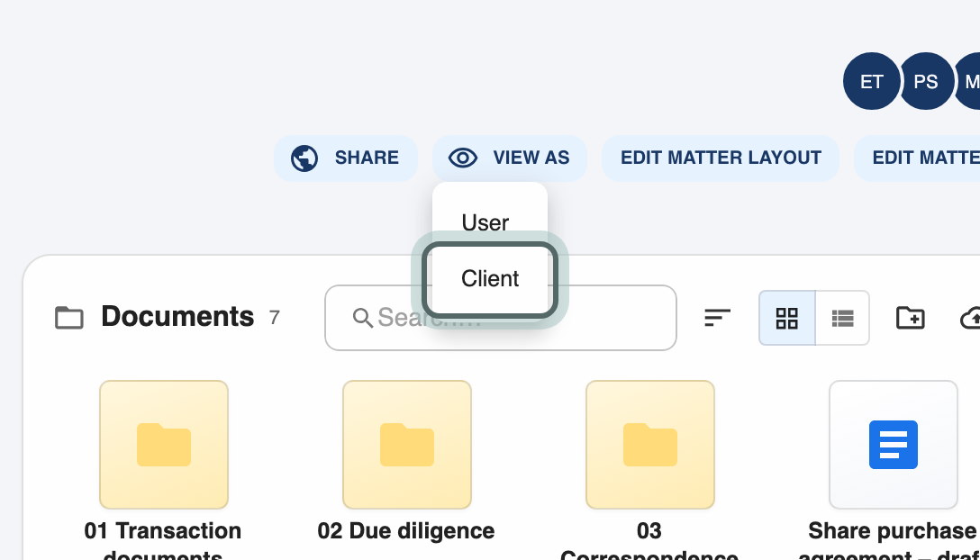
Task: Click Edit Matter Layout button
Action: pyautogui.click(x=721, y=158)
